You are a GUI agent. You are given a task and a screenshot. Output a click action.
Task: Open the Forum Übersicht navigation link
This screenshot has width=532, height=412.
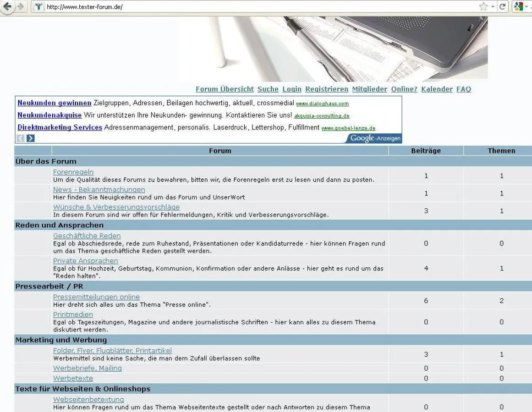tap(225, 89)
